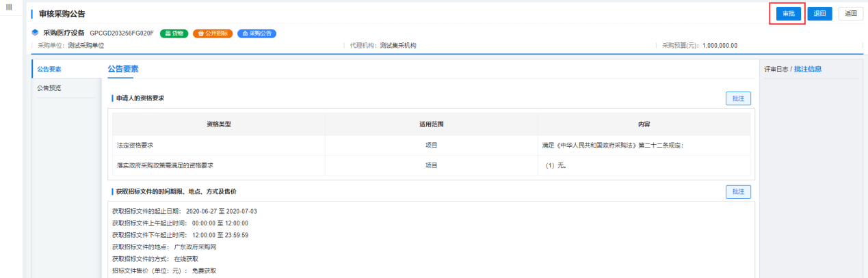Click the layers icon beside 采购医疗设备

[36, 33]
